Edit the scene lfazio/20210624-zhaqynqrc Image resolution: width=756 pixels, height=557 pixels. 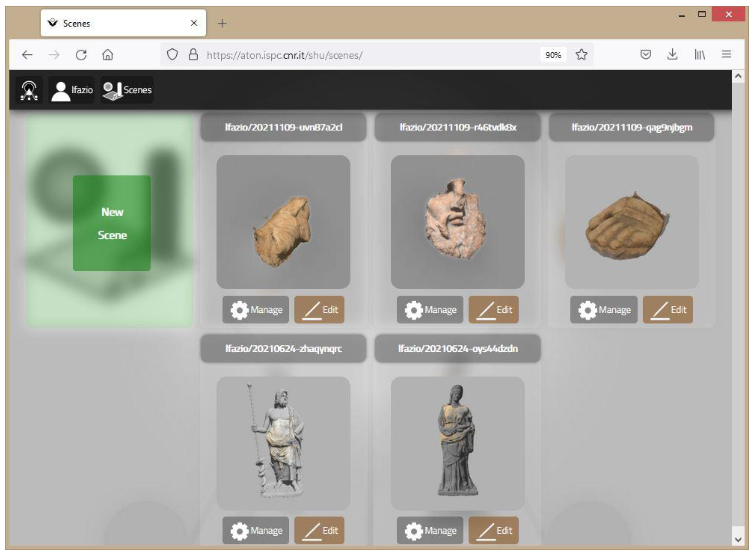tap(319, 530)
